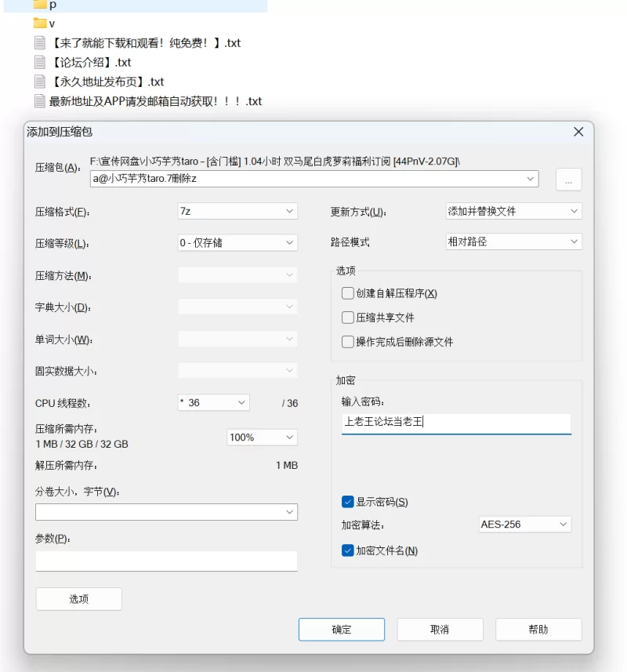Image resolution: width=627 pixels, height=672 pixels.
Task: Click the 选项 button at bottom left
Action: [79, 599]
